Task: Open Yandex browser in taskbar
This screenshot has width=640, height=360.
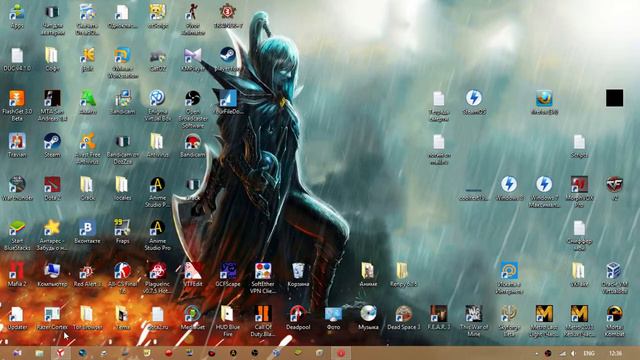Action: (60, 353)
